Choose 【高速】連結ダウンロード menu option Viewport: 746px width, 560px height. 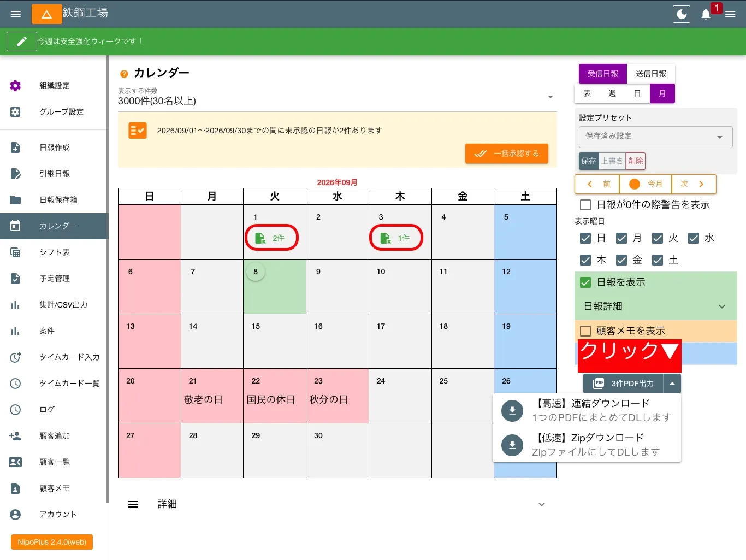587,410
